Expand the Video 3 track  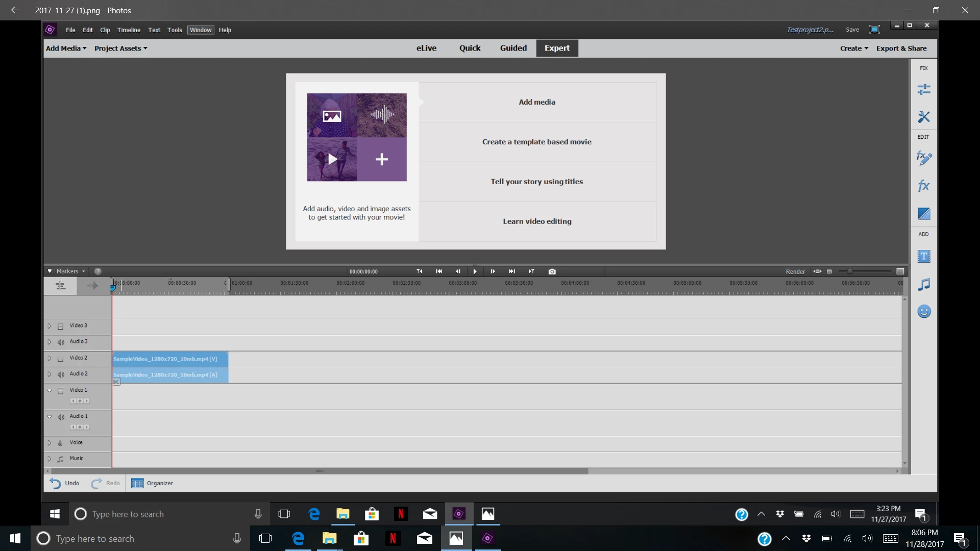[x=50, y=325]
